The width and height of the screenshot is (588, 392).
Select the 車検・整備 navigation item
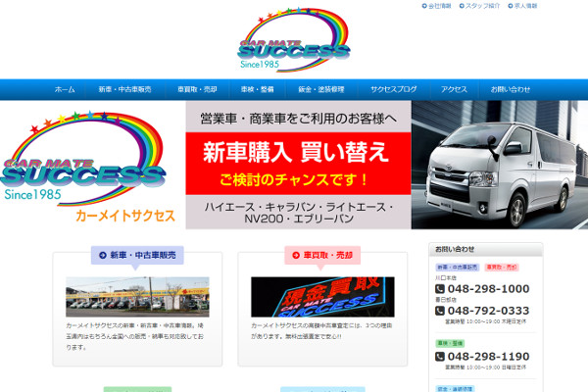tap(257, 89)
